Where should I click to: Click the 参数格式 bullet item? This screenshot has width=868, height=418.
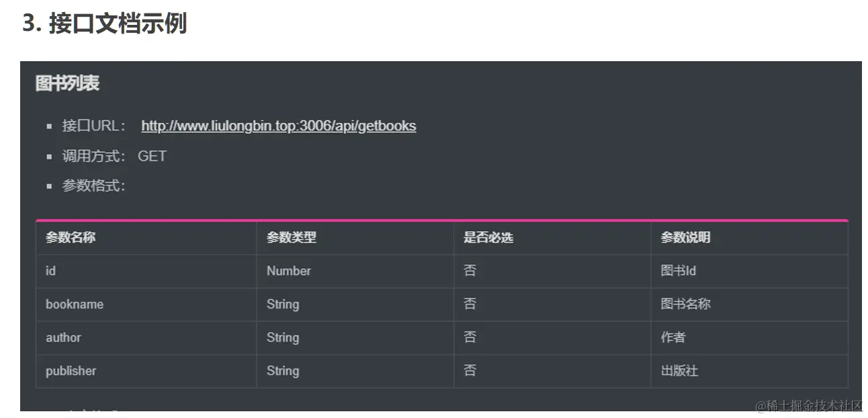pos(93,185)
